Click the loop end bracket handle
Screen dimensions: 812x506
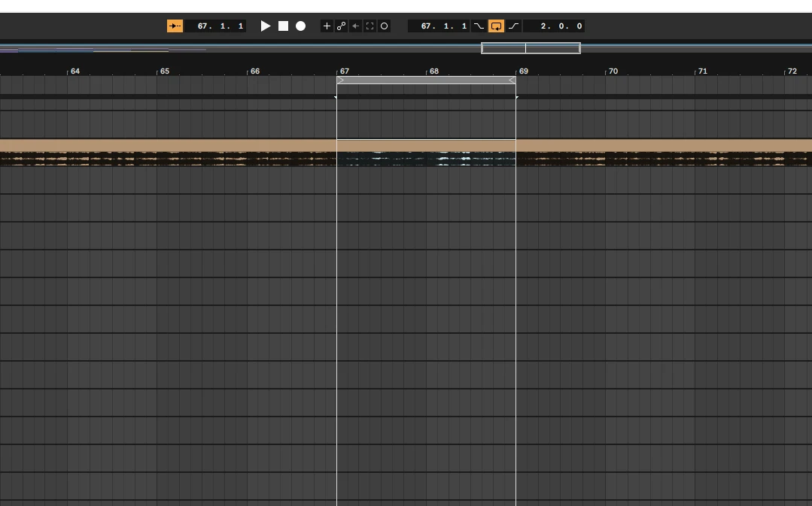pyautogui.click(x=512, y=80)
